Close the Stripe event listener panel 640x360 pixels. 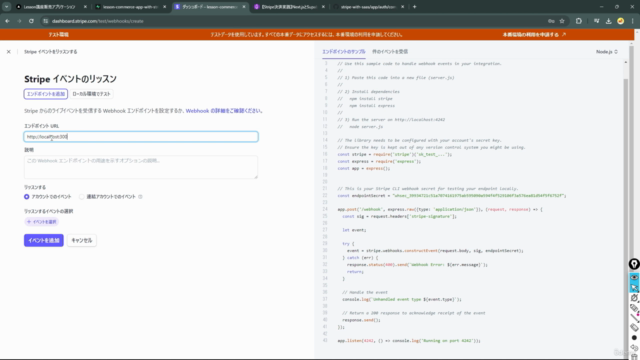pyautogui.click(x=9, y=52)
